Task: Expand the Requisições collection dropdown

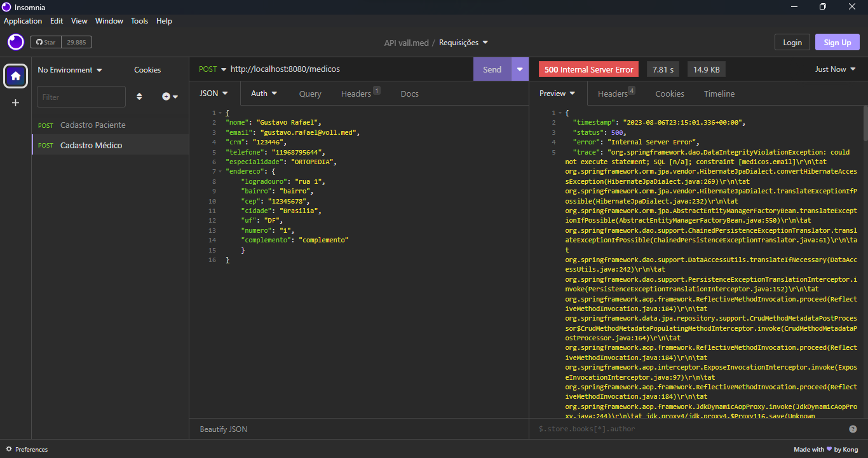Action: click(463, 43)
